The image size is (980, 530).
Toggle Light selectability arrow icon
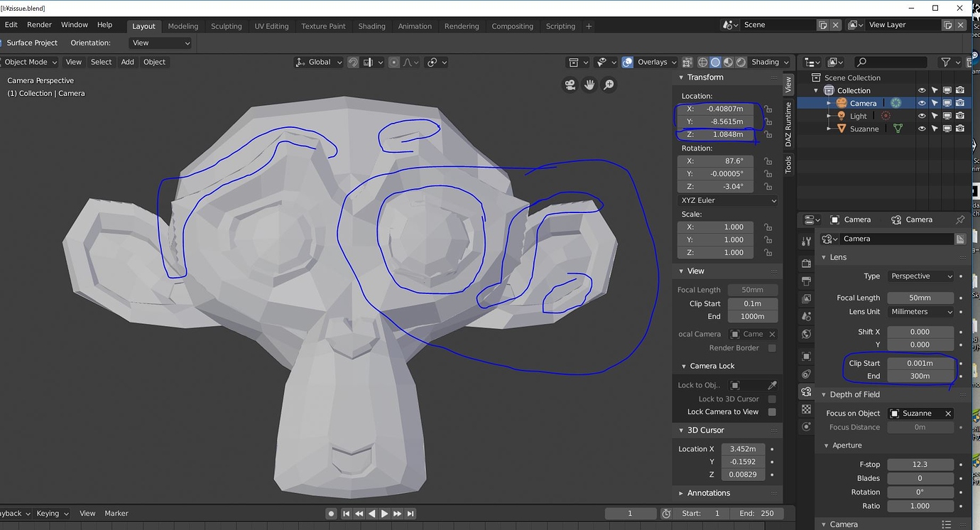(x=935, y=116)
